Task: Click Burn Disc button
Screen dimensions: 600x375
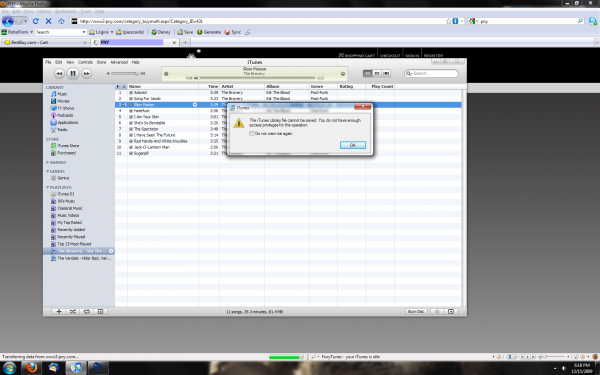Action: [416, 311]
